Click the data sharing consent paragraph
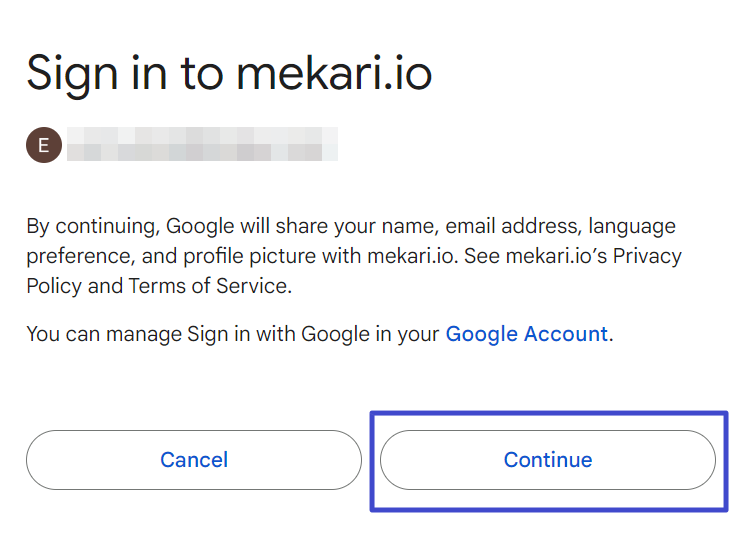The width and height of the screenshot is (736, 537). coord(354,256)
